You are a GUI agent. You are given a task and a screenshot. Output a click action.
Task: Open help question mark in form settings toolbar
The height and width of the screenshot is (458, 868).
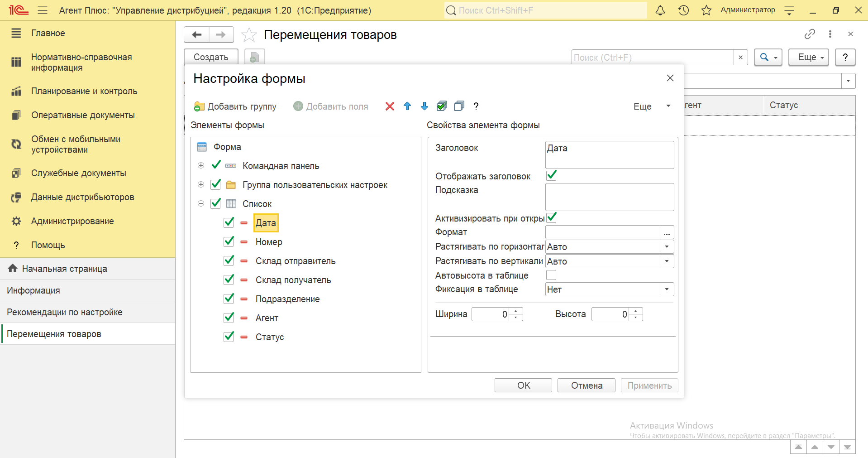coord(476,106)
